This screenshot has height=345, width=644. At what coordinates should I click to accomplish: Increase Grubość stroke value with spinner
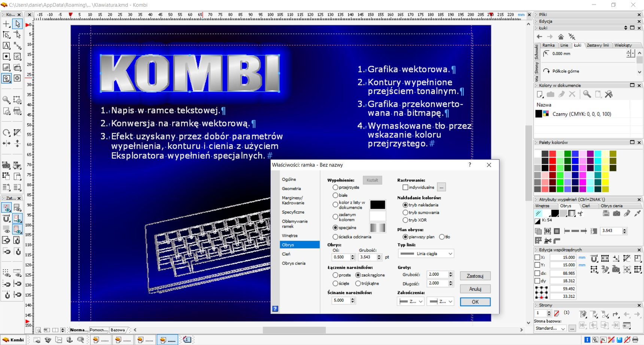point(379,256)
